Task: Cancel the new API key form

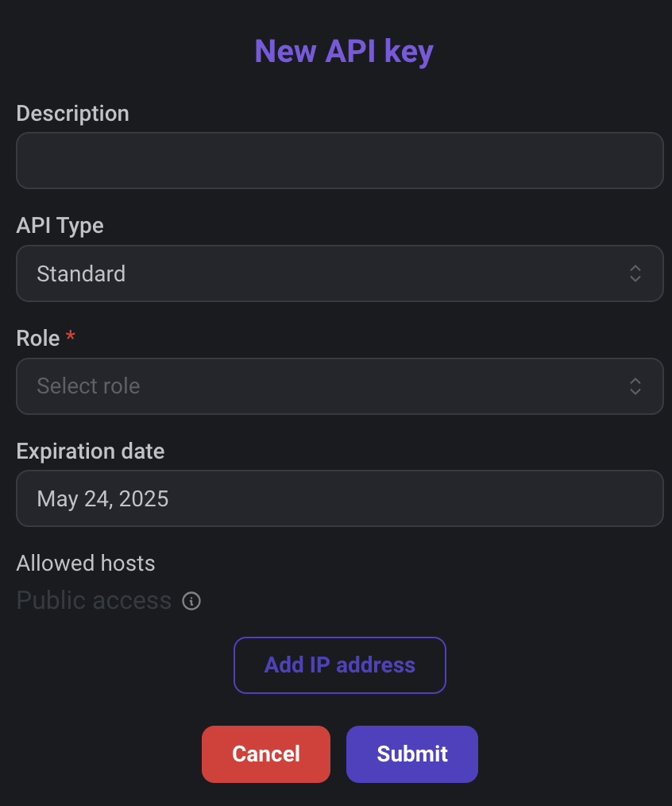Action: (265, 754)
